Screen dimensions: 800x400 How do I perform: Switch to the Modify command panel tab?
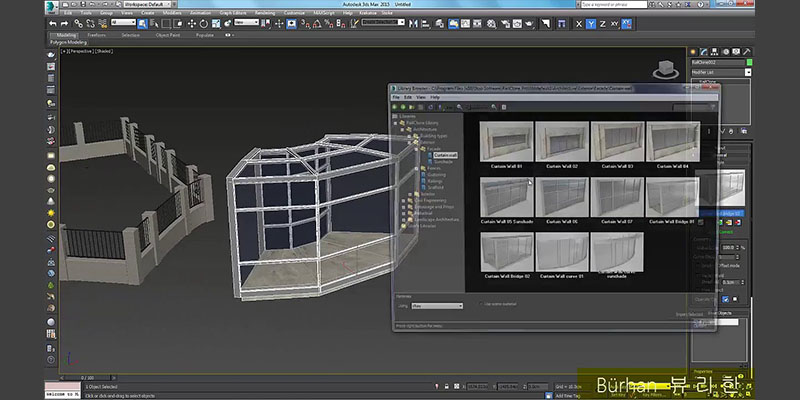[x=704, y=52]
